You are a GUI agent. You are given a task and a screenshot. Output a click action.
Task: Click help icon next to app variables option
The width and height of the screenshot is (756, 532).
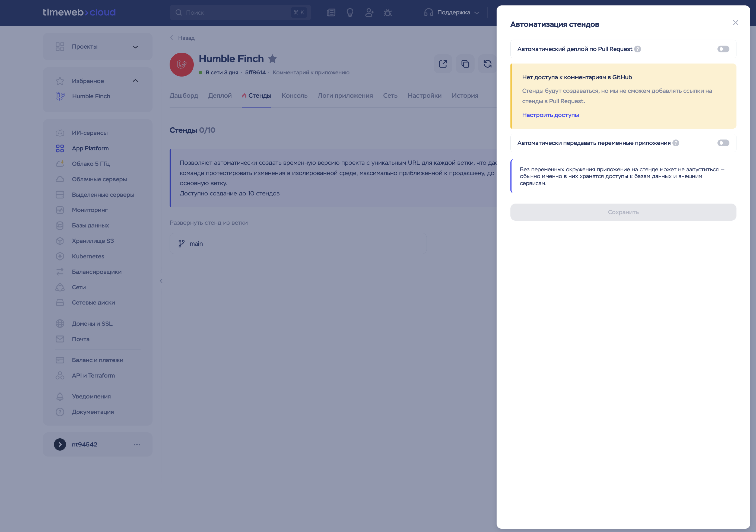point(676,143)
